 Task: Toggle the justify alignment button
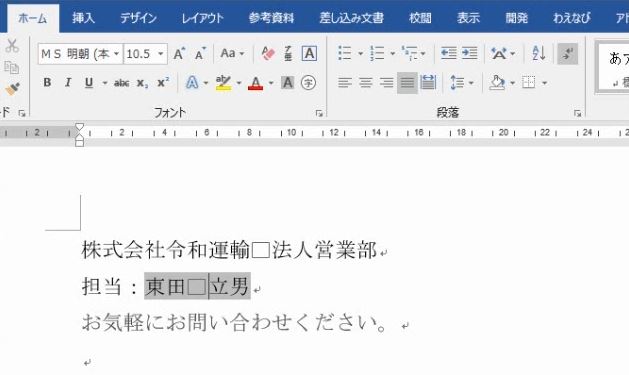coord(407,83)
